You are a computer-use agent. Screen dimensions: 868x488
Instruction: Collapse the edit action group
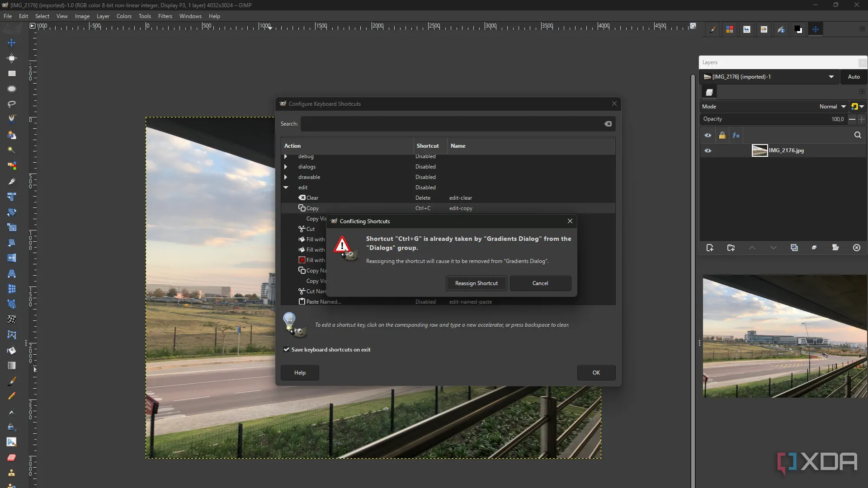286,188
